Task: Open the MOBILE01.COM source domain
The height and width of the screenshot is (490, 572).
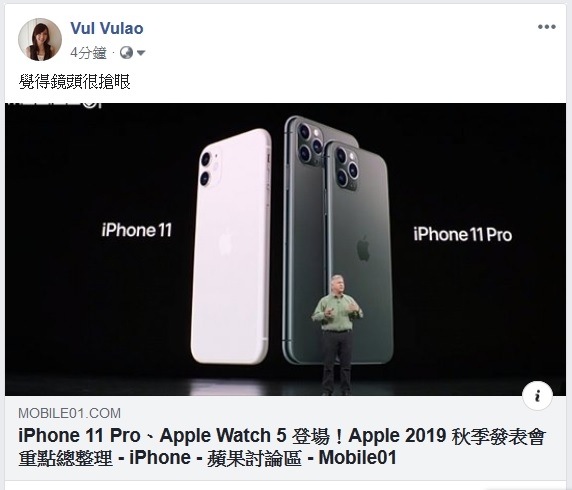Action: point(69,413)
